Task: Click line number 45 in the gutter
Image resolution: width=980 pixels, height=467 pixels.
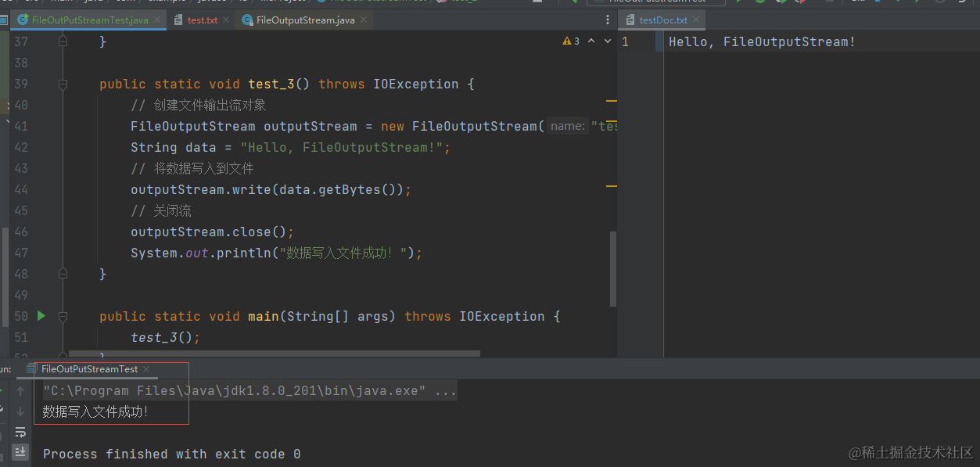Action: [21, 210]
